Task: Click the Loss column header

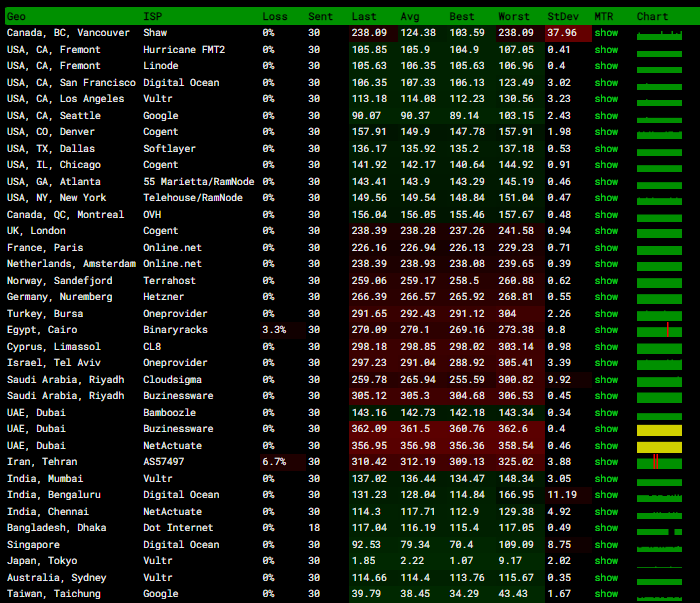Action: click(275, 17)
